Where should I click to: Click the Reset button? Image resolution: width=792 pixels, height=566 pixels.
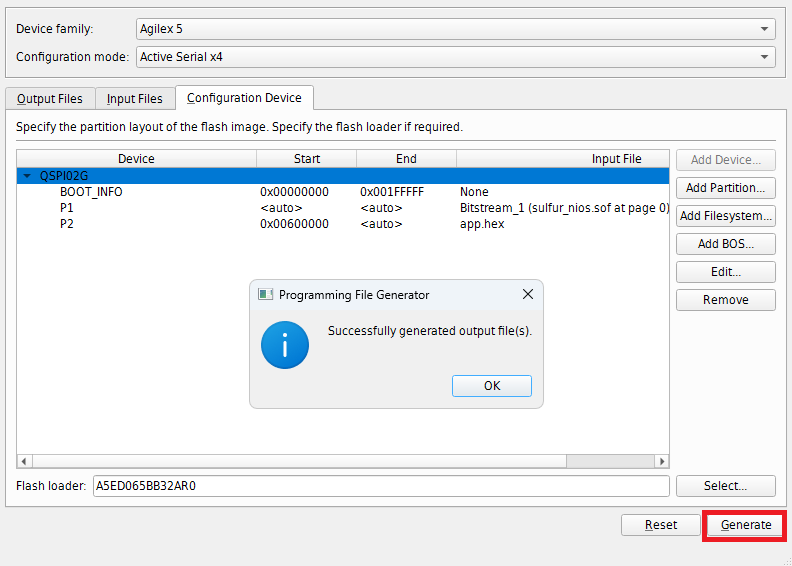[x=660, y=525]
